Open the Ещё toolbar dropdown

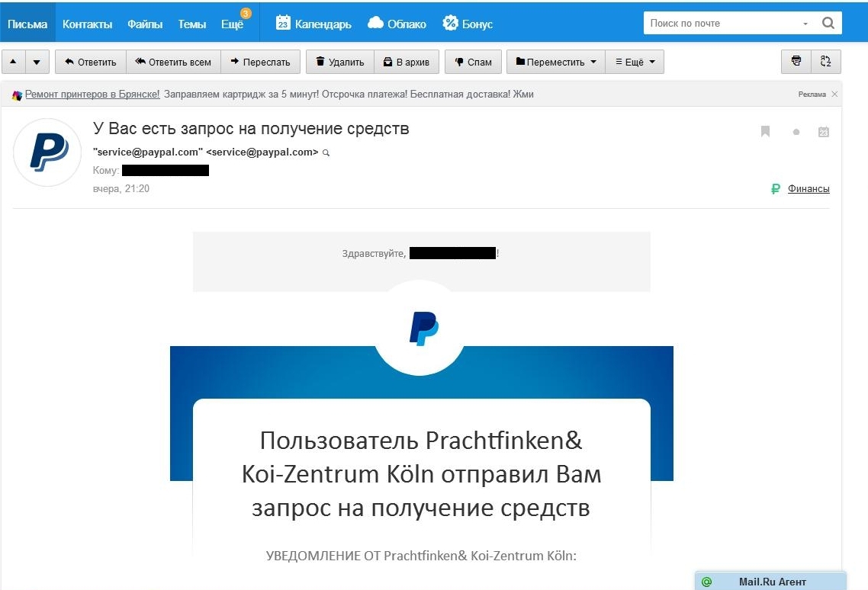point(635,62)
